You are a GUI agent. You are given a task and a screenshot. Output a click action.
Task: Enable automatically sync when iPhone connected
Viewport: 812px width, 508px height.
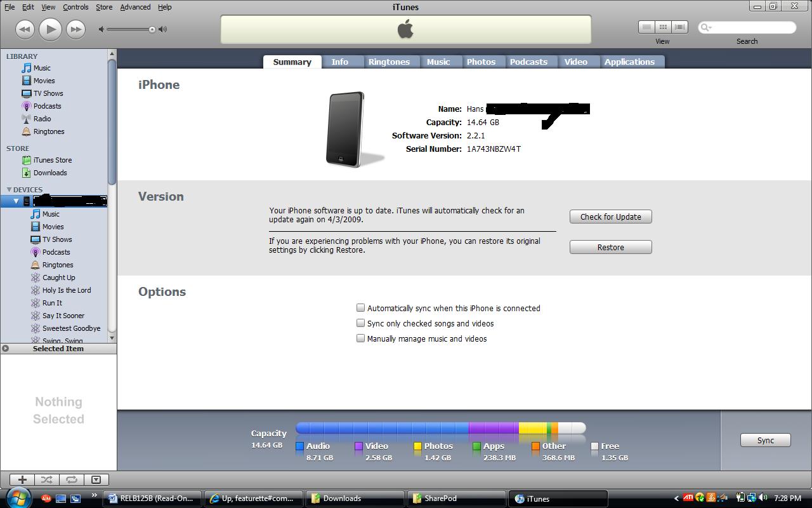360,308
